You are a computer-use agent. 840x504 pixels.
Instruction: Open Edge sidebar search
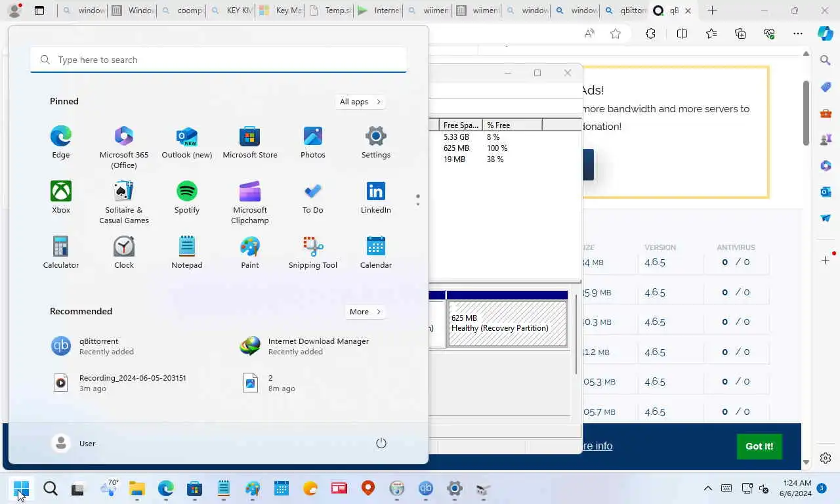coord(826,60)
